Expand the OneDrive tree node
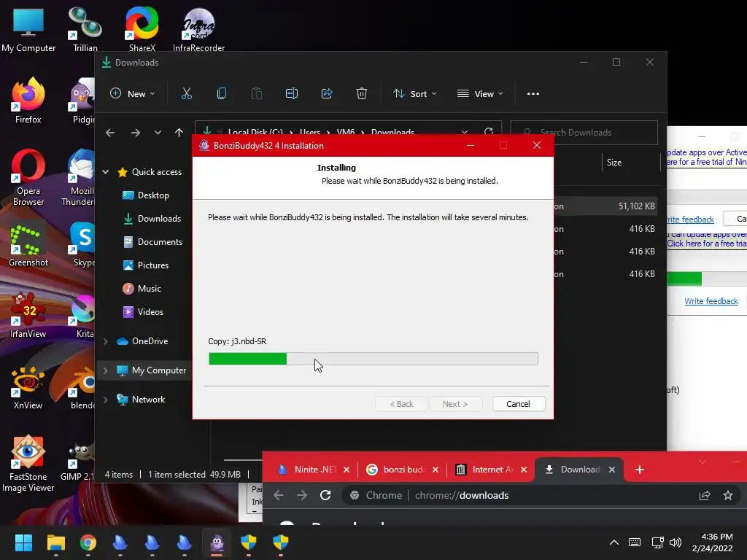This screenshot has width=747, height=560. (x=106, y=341)
